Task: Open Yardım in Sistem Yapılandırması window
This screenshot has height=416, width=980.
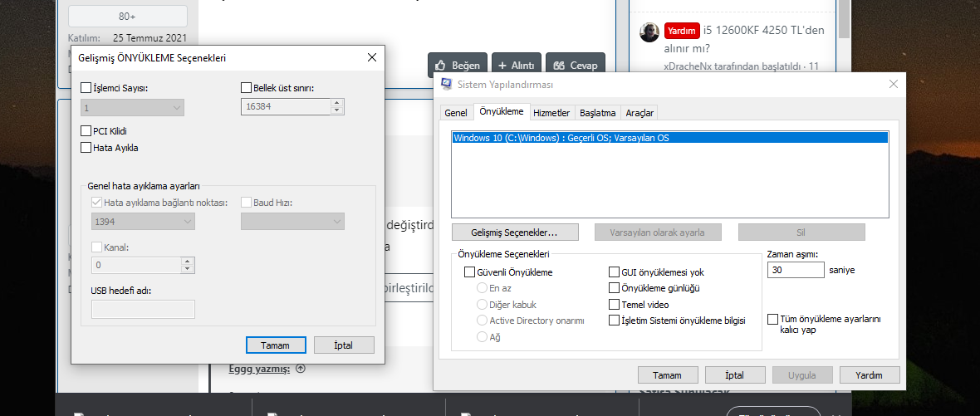Action: pyautogui.click(x=870, y=375)
